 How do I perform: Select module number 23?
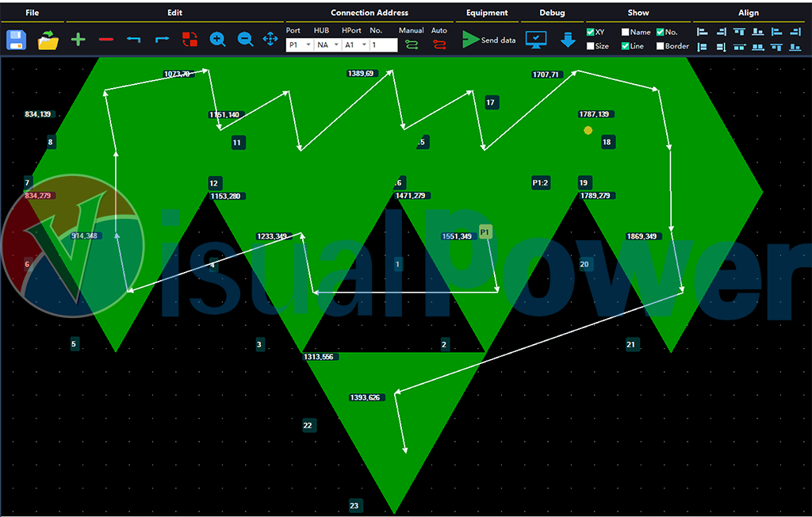pyautogui.click(x=354, y=506)
